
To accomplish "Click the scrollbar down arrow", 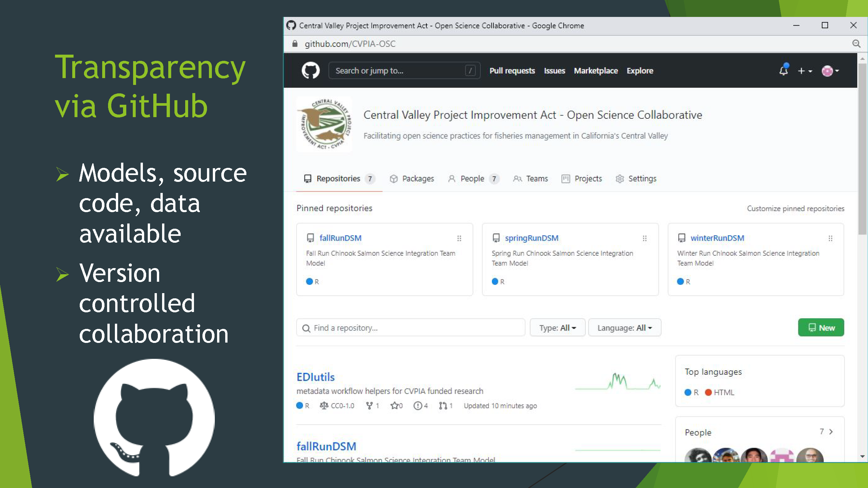I will pos(862,456).
